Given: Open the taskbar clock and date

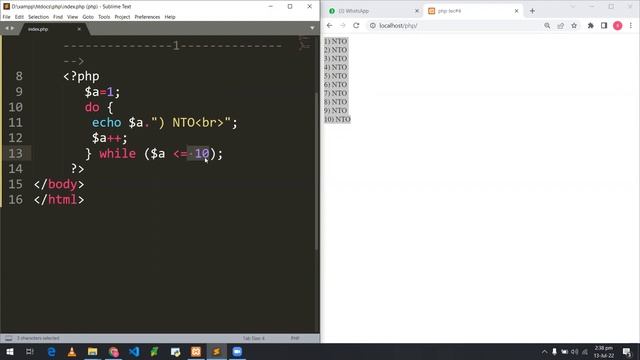Looking at the screenshot, I should 604,352.
